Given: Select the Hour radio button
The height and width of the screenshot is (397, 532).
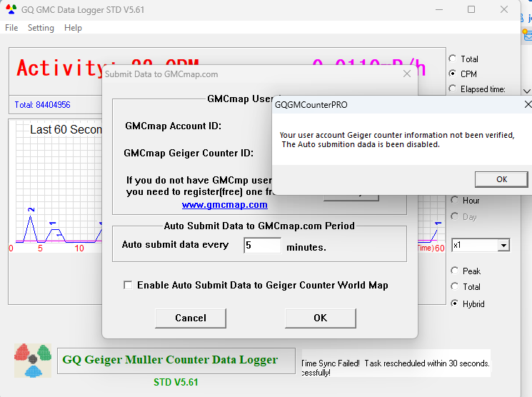Looking at the screenshot, I should point(455,200).
